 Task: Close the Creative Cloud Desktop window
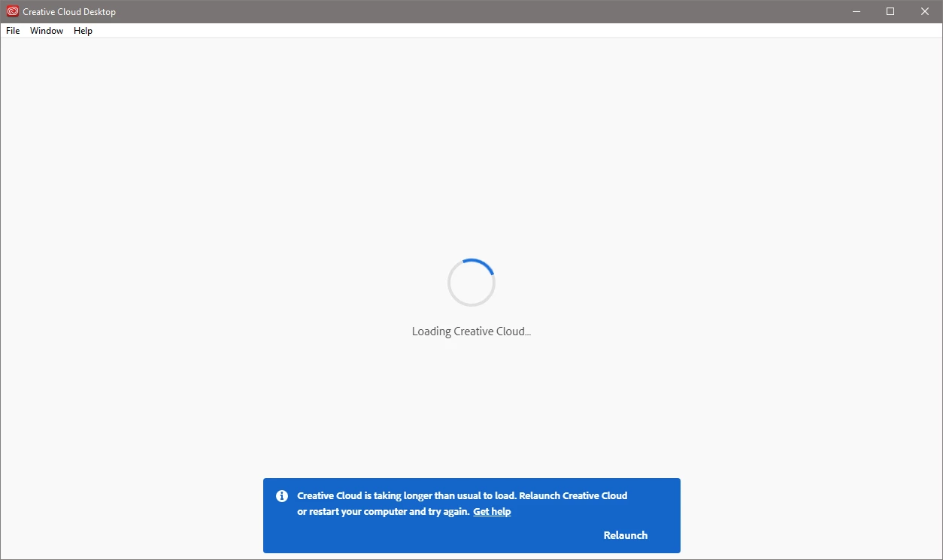coord(925,11)
